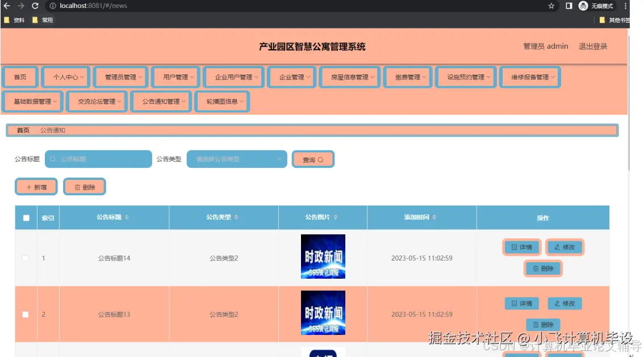Click the trash icon on 删除 button

pos(77,187)
